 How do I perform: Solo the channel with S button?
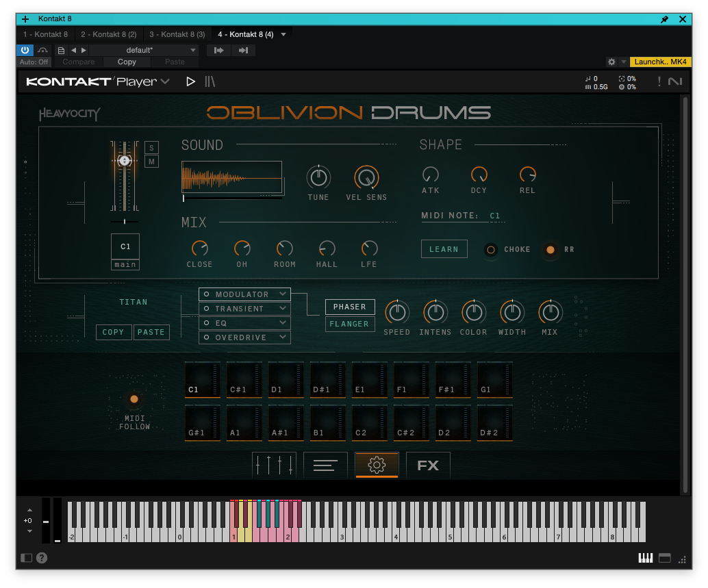click(151, 148)
